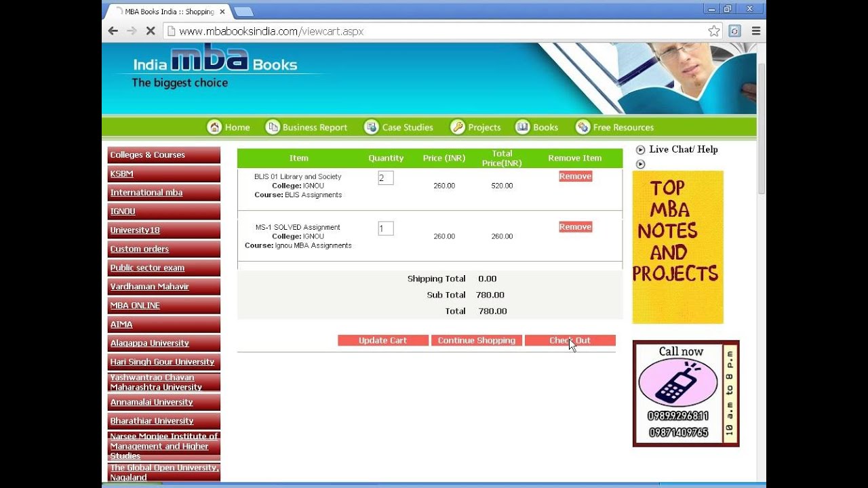This screenshot has height=488, width=868.
Task: Click the Update Cart button
Action: [x=383, y=340]
